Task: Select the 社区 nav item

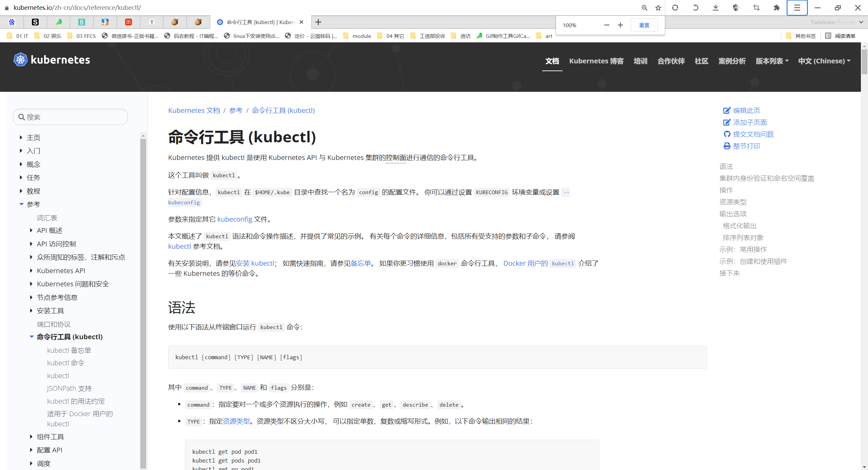Action: (x=702, y=61)
